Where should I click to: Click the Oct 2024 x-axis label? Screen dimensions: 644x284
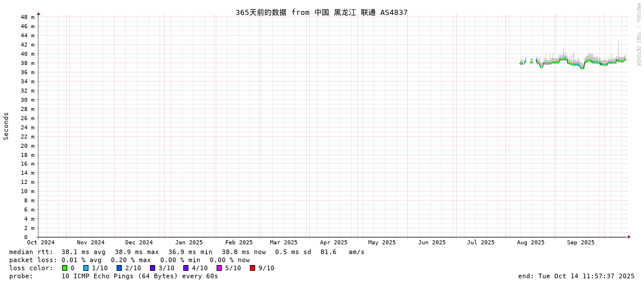41,243
